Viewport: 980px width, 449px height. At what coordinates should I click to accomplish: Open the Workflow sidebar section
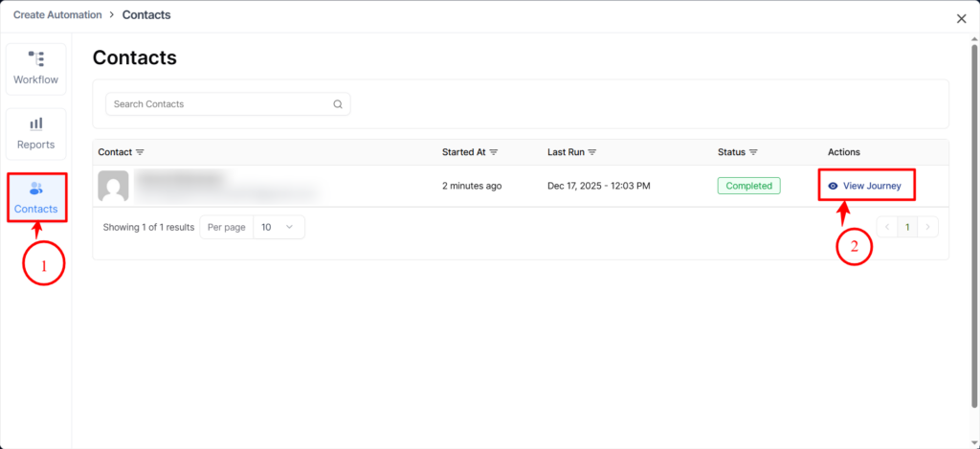click(35, 68)
